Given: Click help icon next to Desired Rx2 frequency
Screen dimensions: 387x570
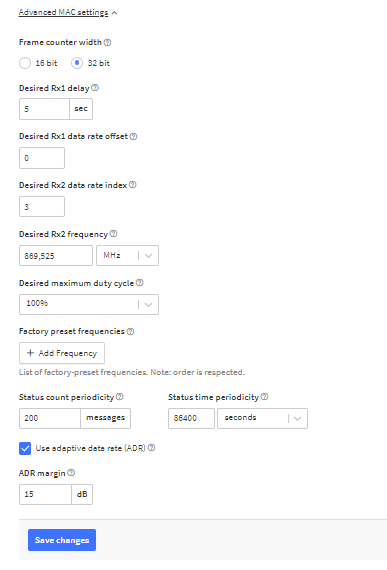Looking at the screenshot, I should point(113,234).
